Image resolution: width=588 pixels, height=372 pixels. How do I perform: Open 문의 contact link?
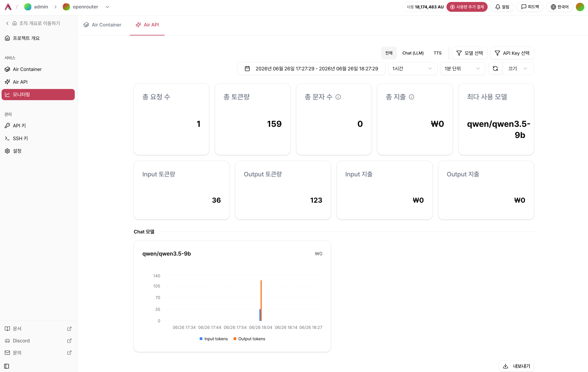(x=38, y=353)
